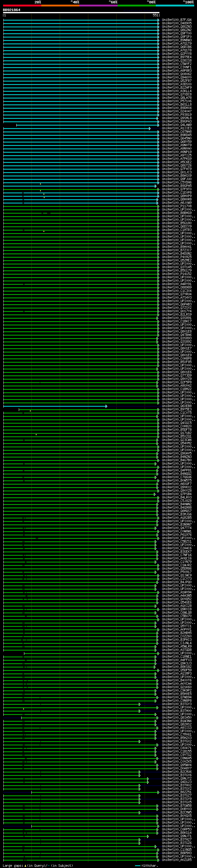Click sequence label UniRef100_P61976

point(177,535)
